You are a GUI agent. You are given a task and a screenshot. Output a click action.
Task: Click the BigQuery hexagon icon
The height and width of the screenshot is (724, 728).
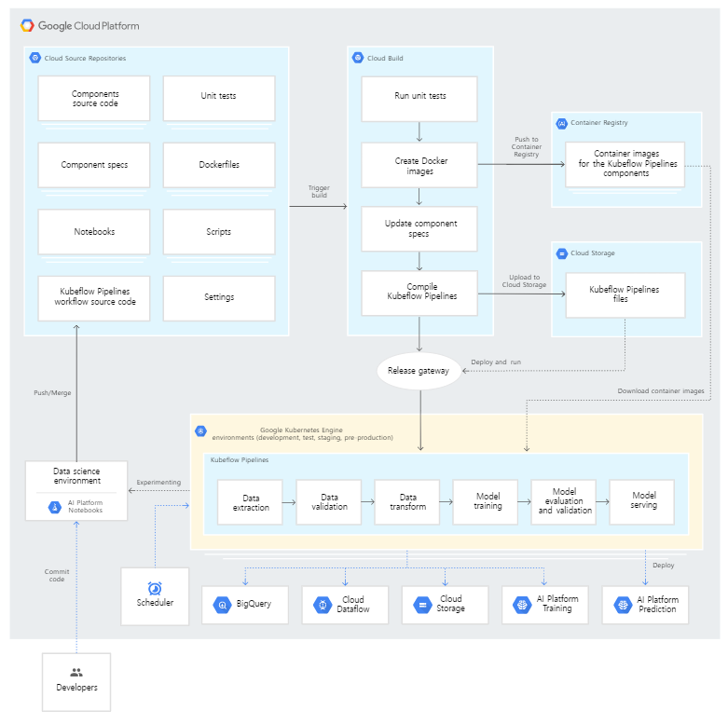223,605
